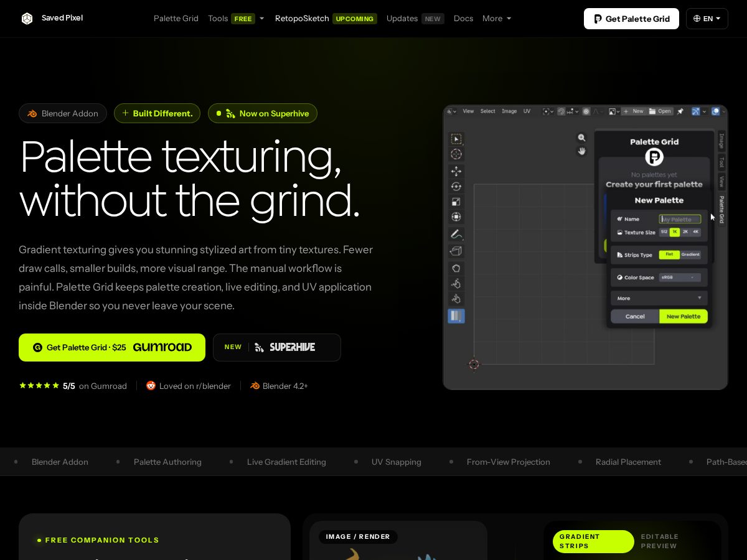The height and width of the screenshot is (560, 747).
Task: Click Get Palette Grid $25 Gumroad button
Action: point(112,347)
